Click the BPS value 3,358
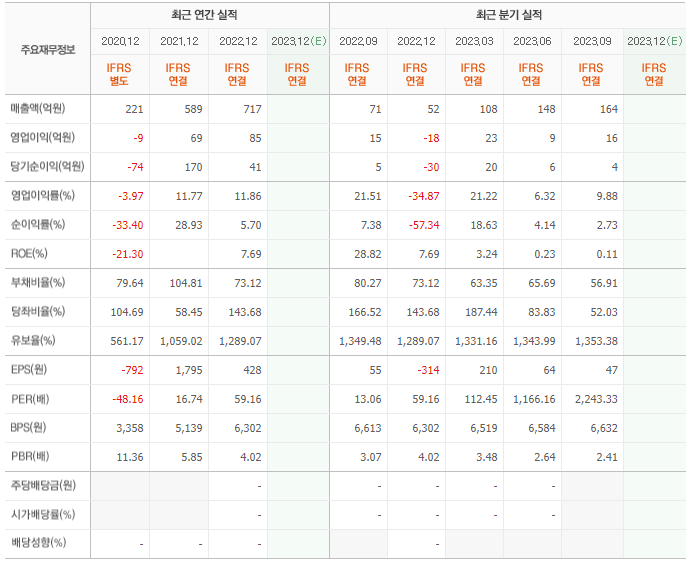Image resolution: width=693 pixels, height=564 pixels. [130, 428]
